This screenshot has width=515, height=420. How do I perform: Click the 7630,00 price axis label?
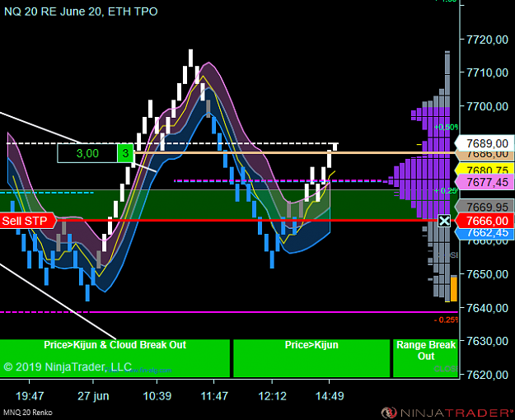(x=488, y=341)
